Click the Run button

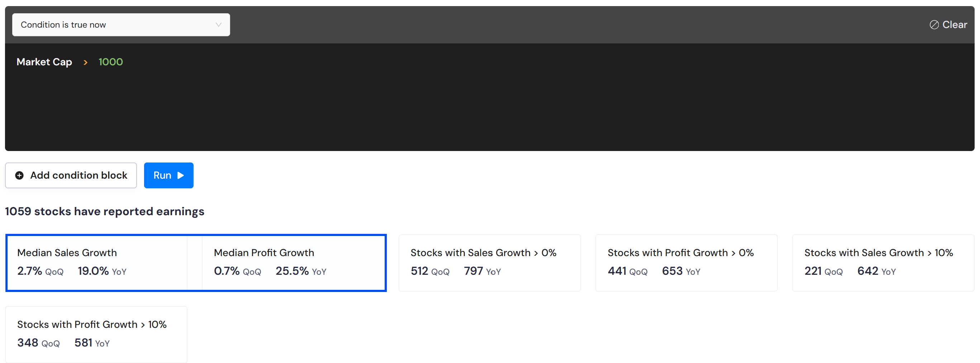(x=168, y=175)
